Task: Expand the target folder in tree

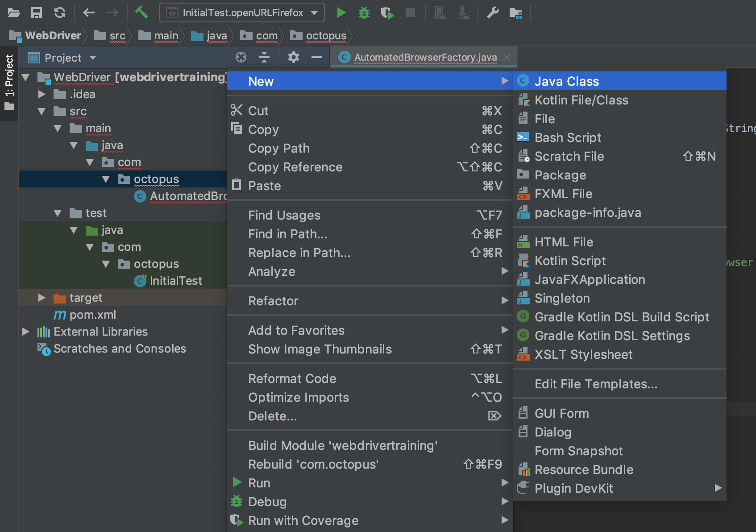Action: [x=42, y=298]
